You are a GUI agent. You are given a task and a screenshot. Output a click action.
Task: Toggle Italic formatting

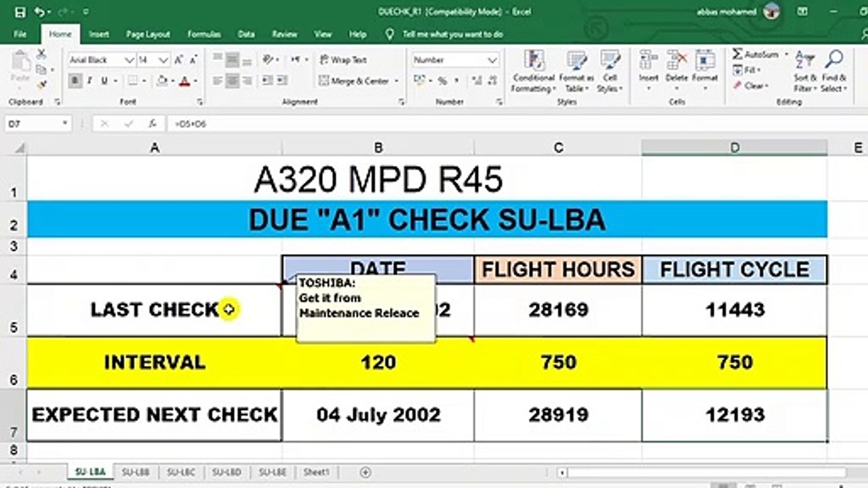point(90,81)
